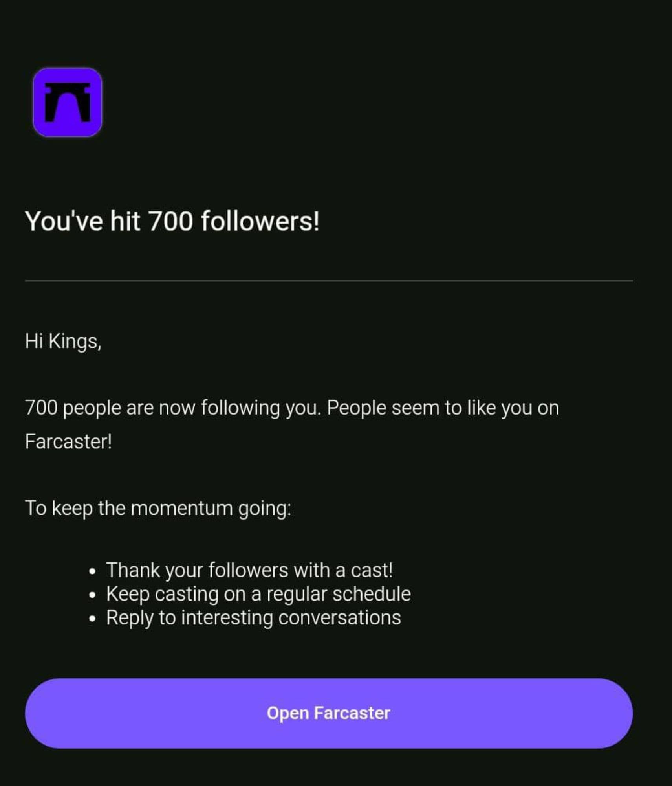
Task: Click the horizontal divider line below the heading
Action: [x=328, y=281]
